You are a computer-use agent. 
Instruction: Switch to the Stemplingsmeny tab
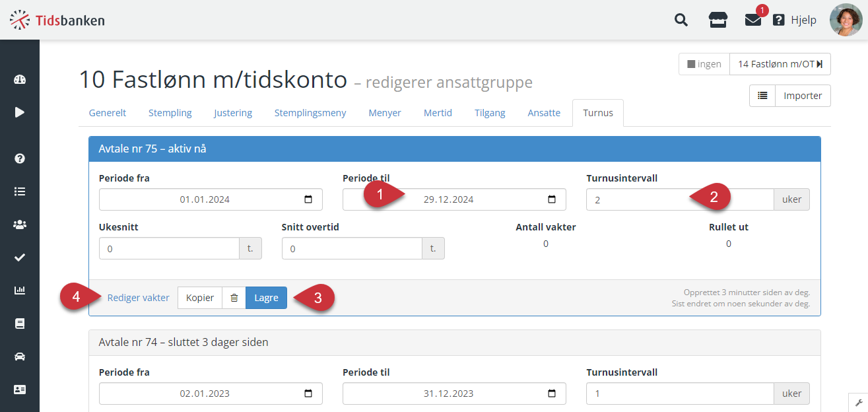click(310, 113)
